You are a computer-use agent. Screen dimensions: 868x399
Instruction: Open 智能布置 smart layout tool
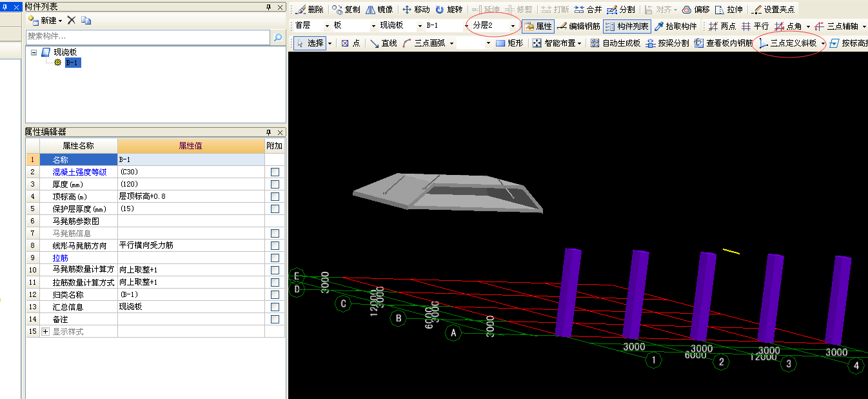pos(553,43)
